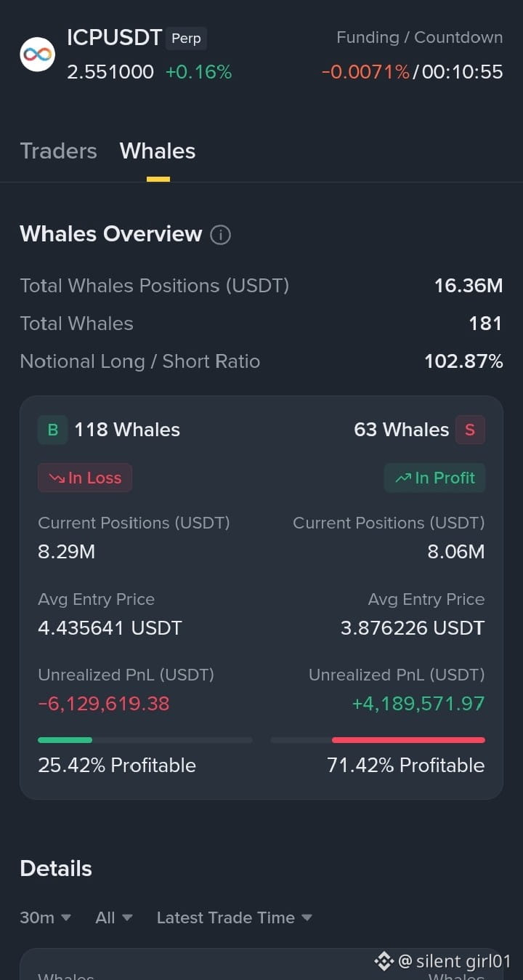This screenshot has height=980, width=523.
Task: Tap the green B buy badge
Action: tap(52, 430)
